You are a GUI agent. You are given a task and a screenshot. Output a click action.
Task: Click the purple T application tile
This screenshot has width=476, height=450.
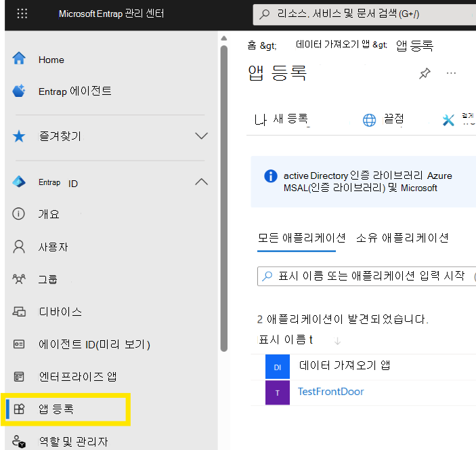click(x=278, y=392)
